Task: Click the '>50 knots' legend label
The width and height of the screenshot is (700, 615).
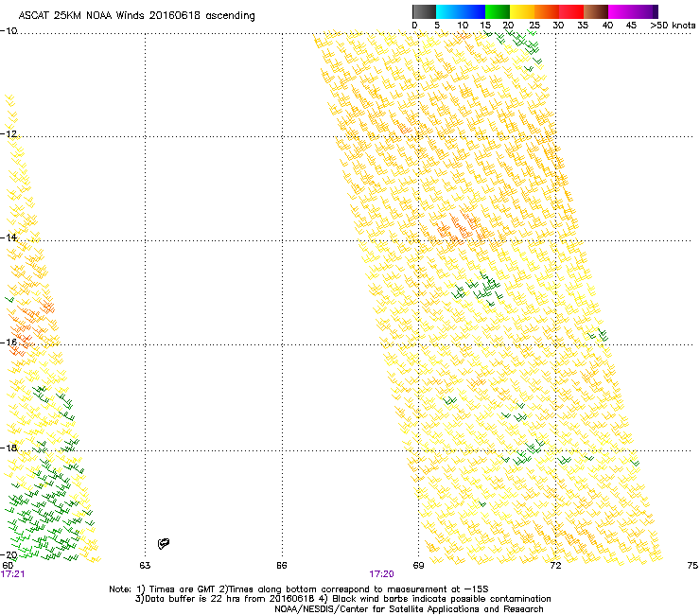Action: pos(673,25)
